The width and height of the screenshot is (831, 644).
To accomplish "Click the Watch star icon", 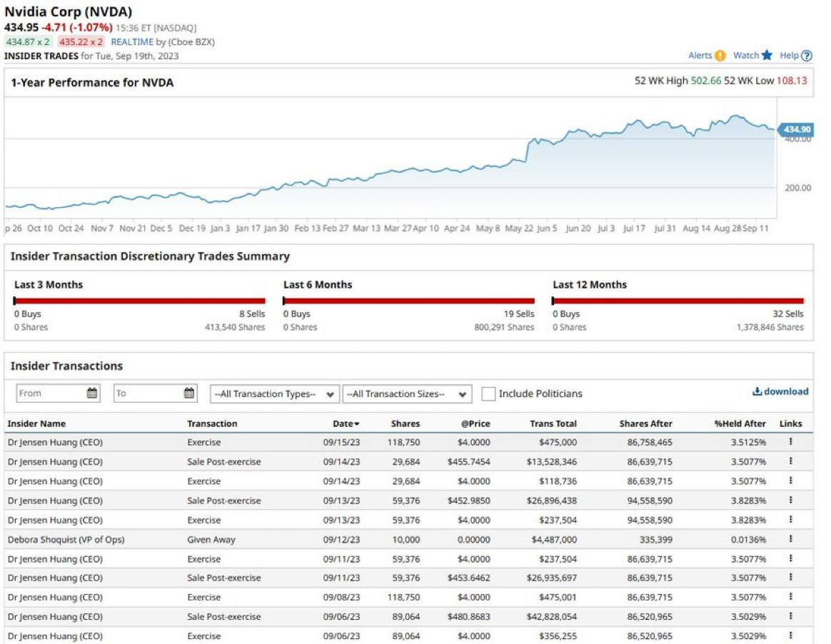I will pos(767,56).
